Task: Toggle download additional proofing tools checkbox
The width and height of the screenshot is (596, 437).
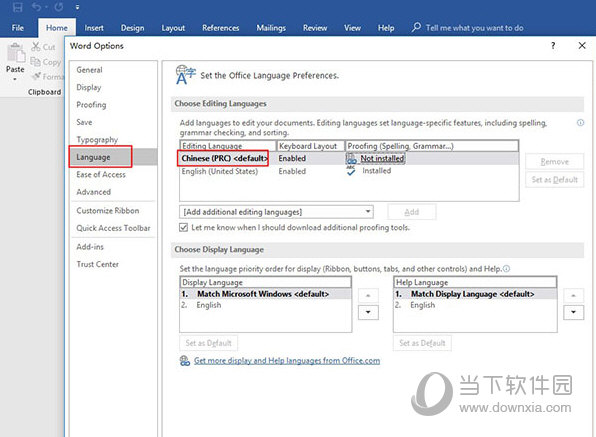Action: [x=184, y=228]
